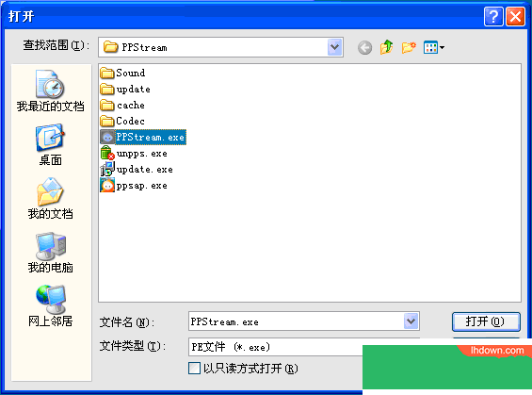Enable the 以只读方式打开 checkbox
This screenshot has width=532, height=395.
pos(194,369)
